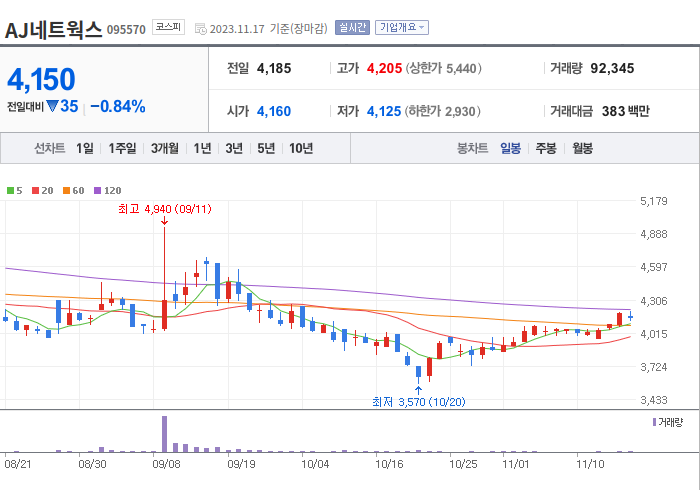Click the tall 09/08 volume bar
The width and height of the screenshot is (700, 490).
click(x=164, y=434)
